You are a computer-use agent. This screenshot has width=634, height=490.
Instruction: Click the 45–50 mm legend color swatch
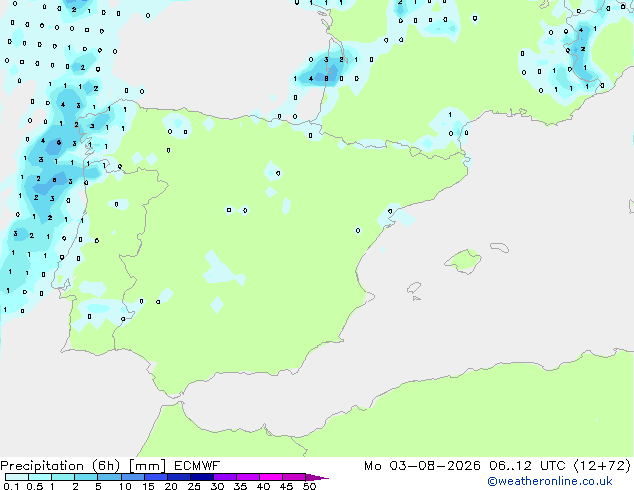[x=294, y=477]
